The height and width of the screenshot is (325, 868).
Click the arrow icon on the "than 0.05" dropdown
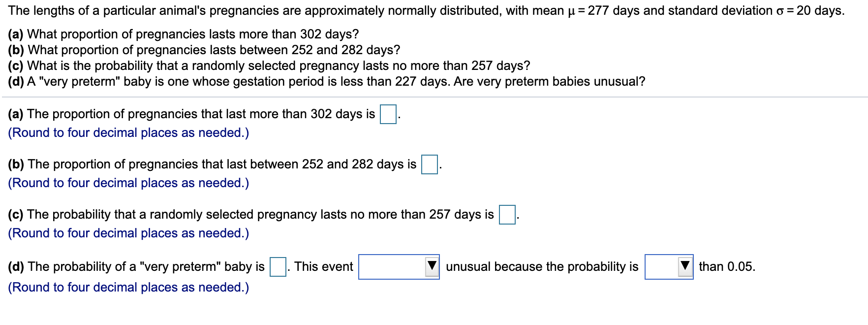pos(686,266)
